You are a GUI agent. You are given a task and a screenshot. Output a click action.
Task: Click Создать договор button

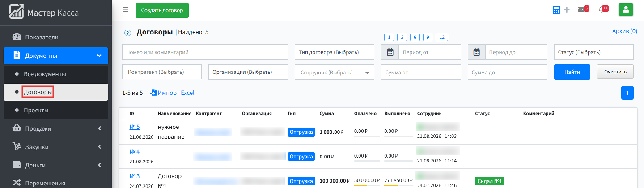click(x=162, y=10)
